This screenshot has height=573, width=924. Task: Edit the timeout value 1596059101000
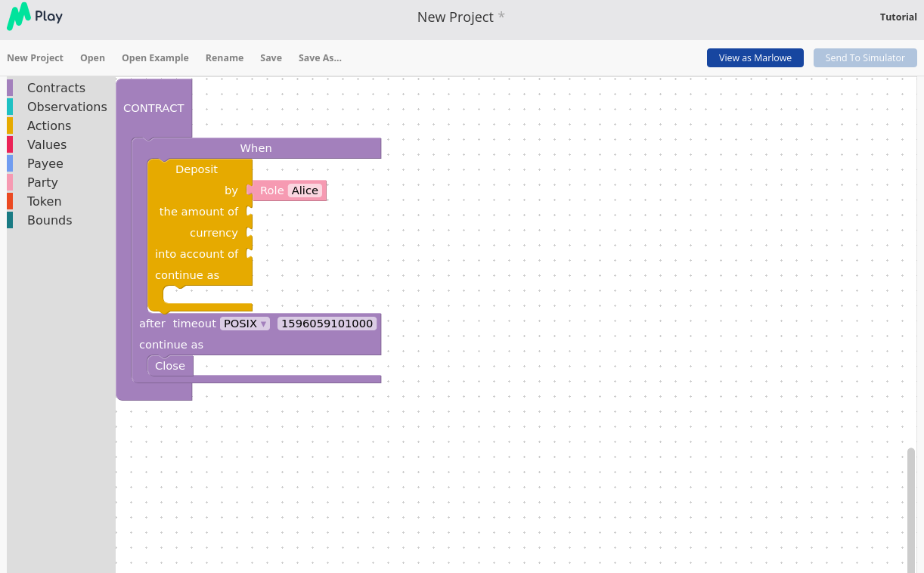pyautogui.click(x=327, y=324)
